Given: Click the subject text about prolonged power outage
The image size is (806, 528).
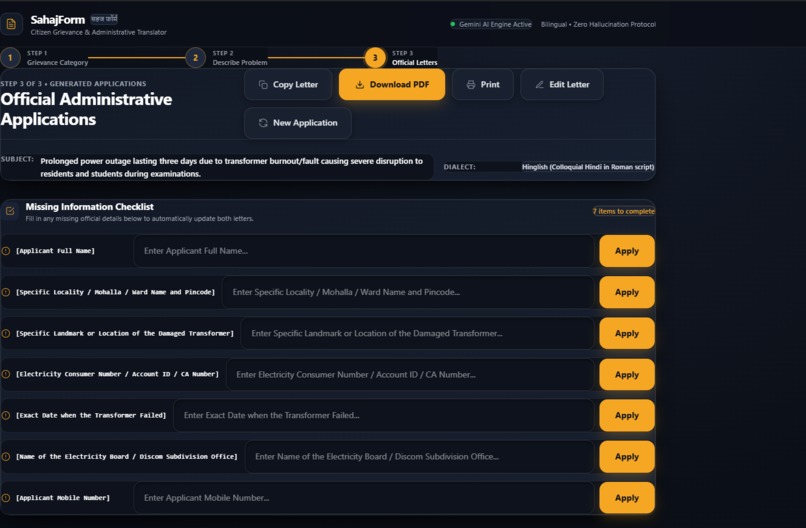Looking at the screenshot, I should click(x=232, y=167).
